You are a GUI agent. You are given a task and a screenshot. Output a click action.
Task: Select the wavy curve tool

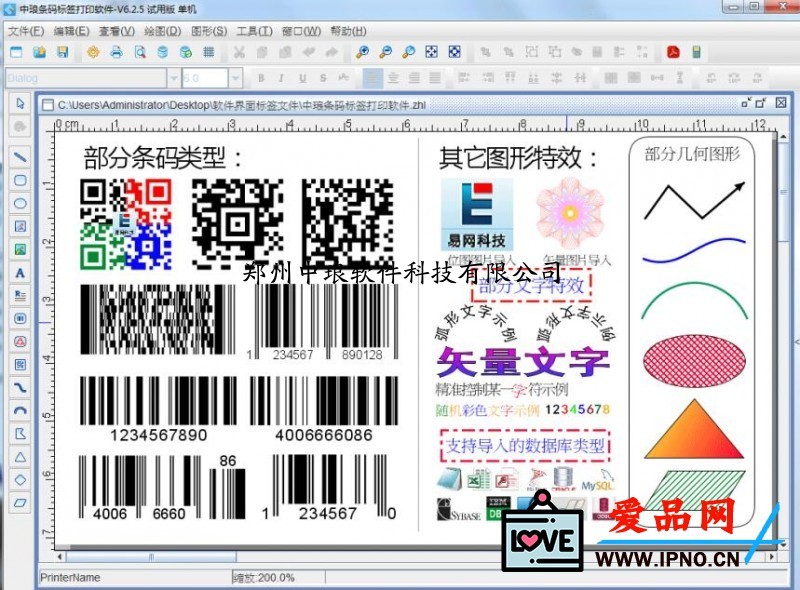click(x=20, y=388)
